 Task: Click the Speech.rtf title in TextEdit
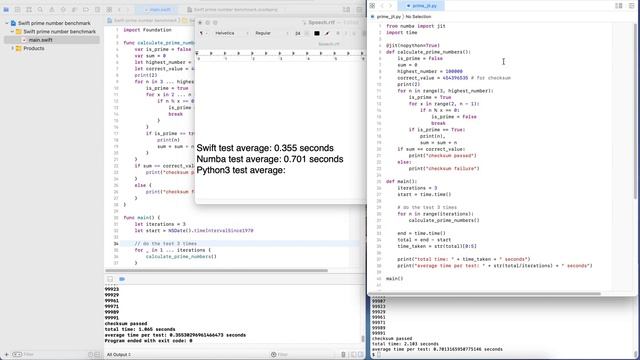(321, 22)
